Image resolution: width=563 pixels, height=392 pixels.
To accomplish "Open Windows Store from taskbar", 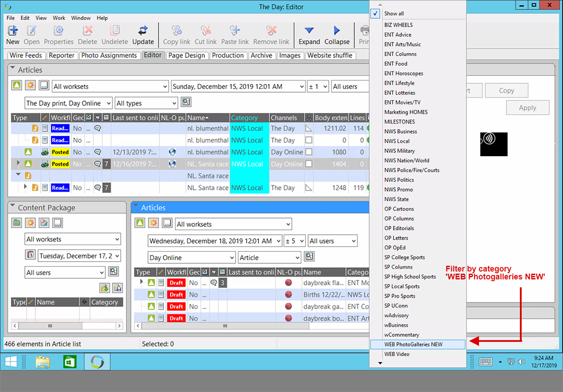I will click(x=70, y=362).
